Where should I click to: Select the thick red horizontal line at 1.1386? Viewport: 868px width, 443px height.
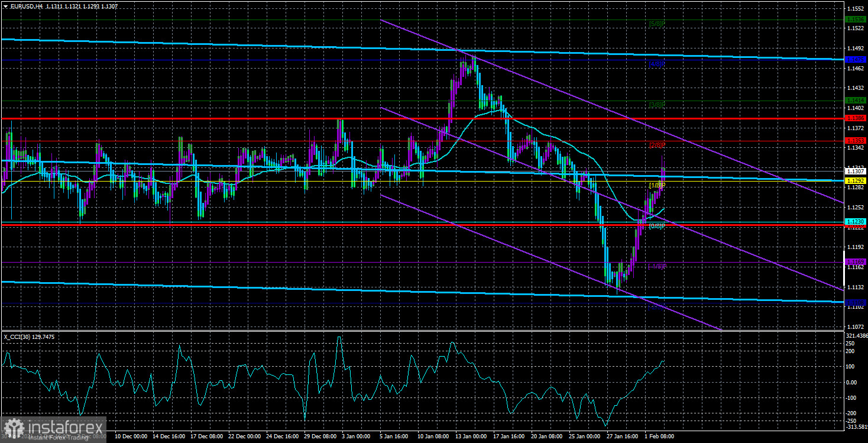422,118
